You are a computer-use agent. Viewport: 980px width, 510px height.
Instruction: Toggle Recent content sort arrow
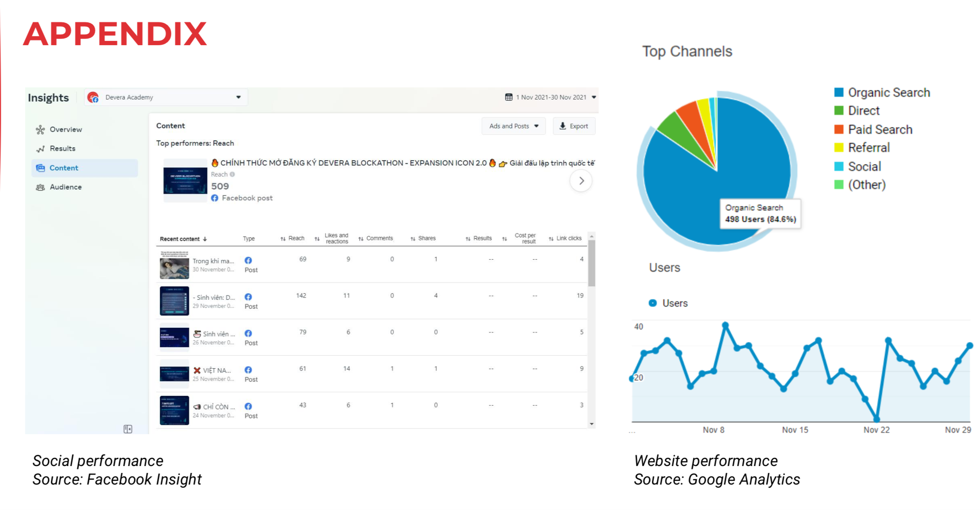pos(205,239)
